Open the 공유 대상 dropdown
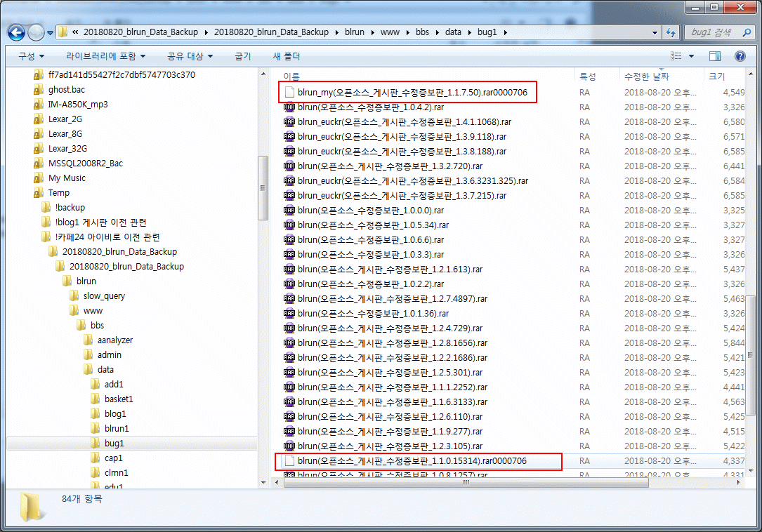The height and width of the screenshot is (532, 762). (189, 56)
